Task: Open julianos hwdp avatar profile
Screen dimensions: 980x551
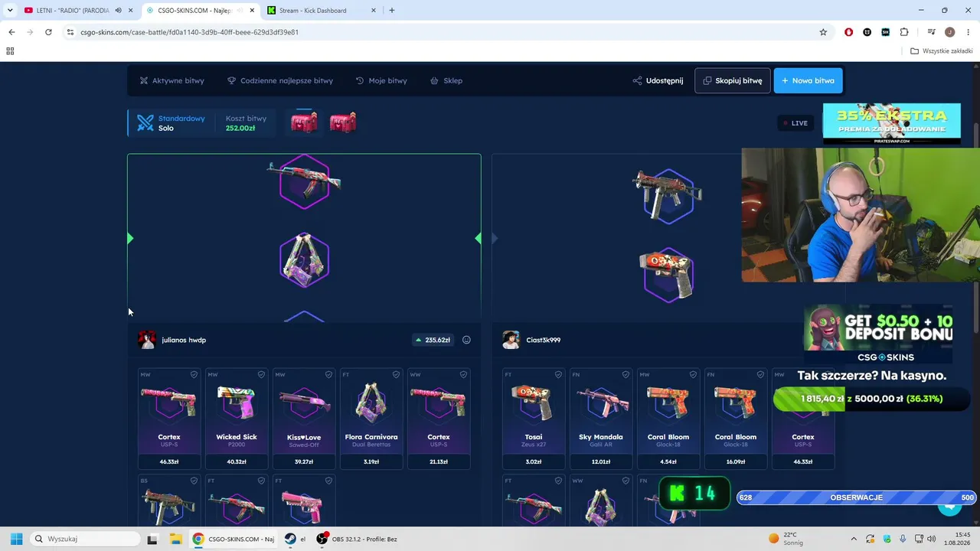Action: [x=146, y=340]
